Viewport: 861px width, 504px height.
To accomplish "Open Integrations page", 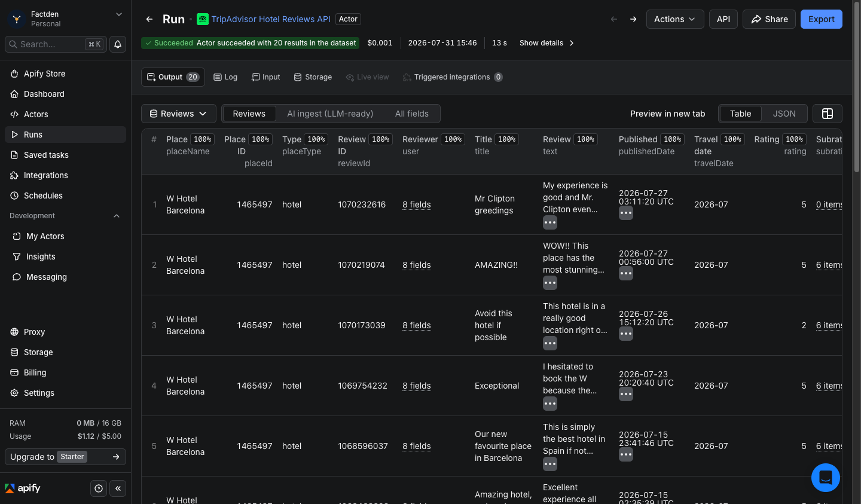I will (x=66, y=175).
